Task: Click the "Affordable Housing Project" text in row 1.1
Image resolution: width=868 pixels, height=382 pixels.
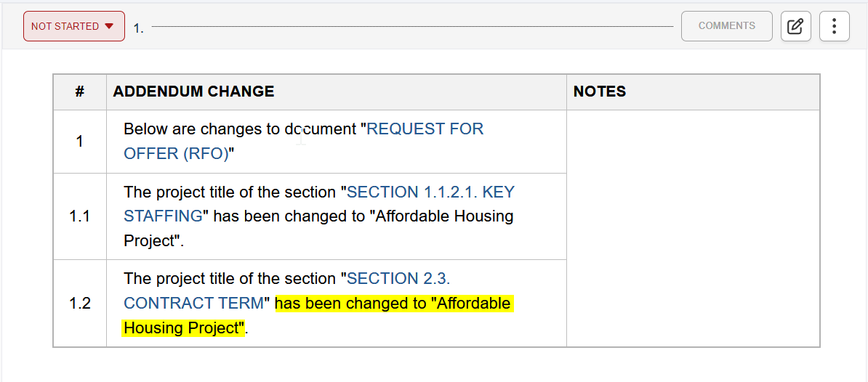Action: (318, 228)
